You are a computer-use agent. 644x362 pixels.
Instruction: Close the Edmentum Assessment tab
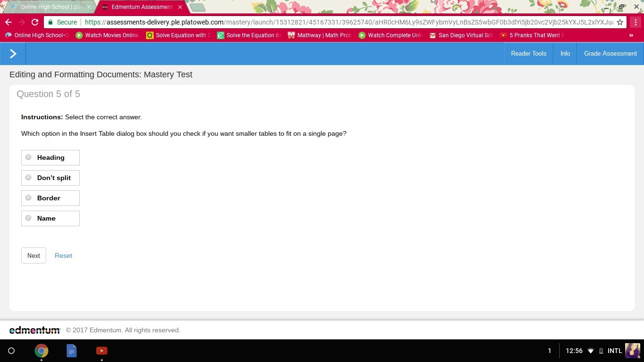pos(180,7)
